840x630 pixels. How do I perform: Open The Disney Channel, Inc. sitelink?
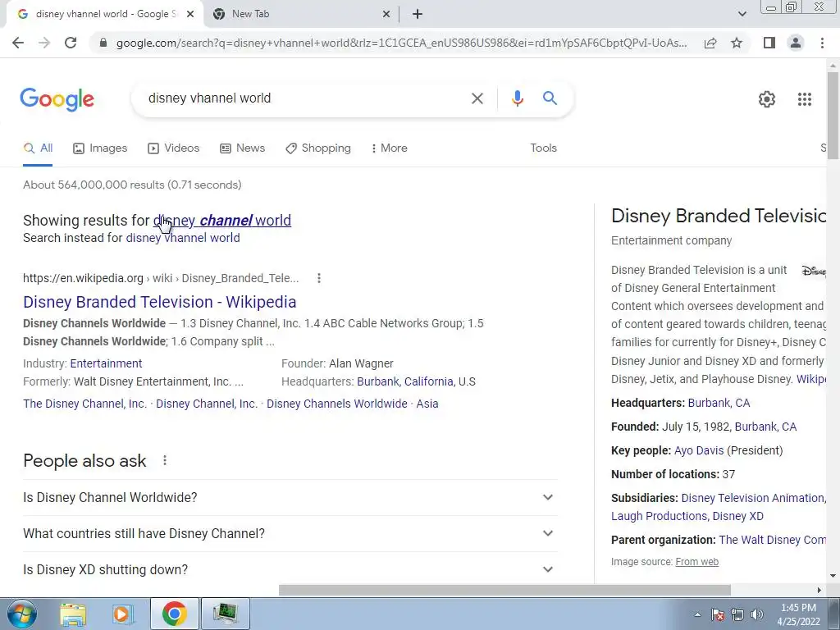tap(84, 404)
